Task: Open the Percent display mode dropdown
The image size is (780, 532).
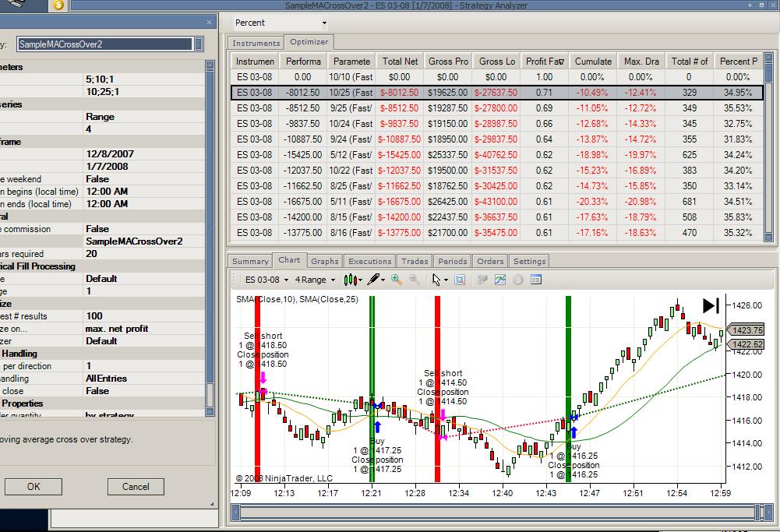Action: (x=281, y=23)
